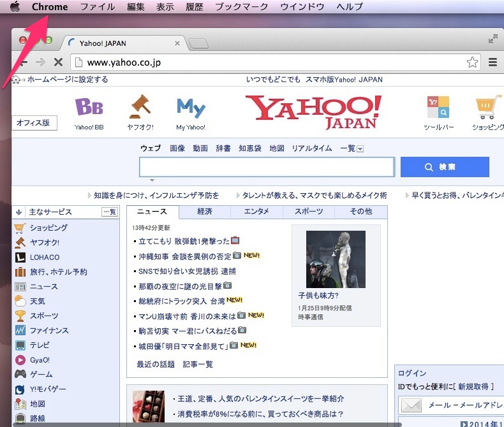
Task: Collapse 主なサービス arrow icon
Action: (19, 212)
